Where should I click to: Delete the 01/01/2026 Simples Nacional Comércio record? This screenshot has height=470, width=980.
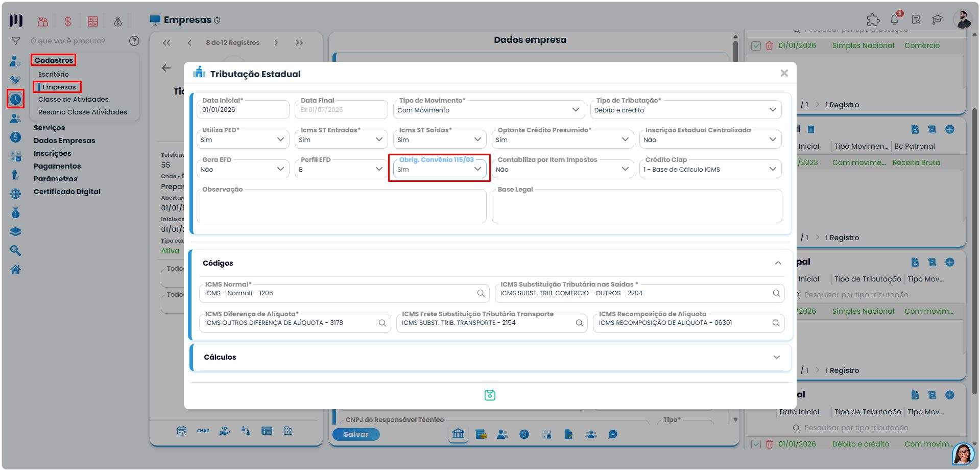pyautogui.click(x=769, y=45)
